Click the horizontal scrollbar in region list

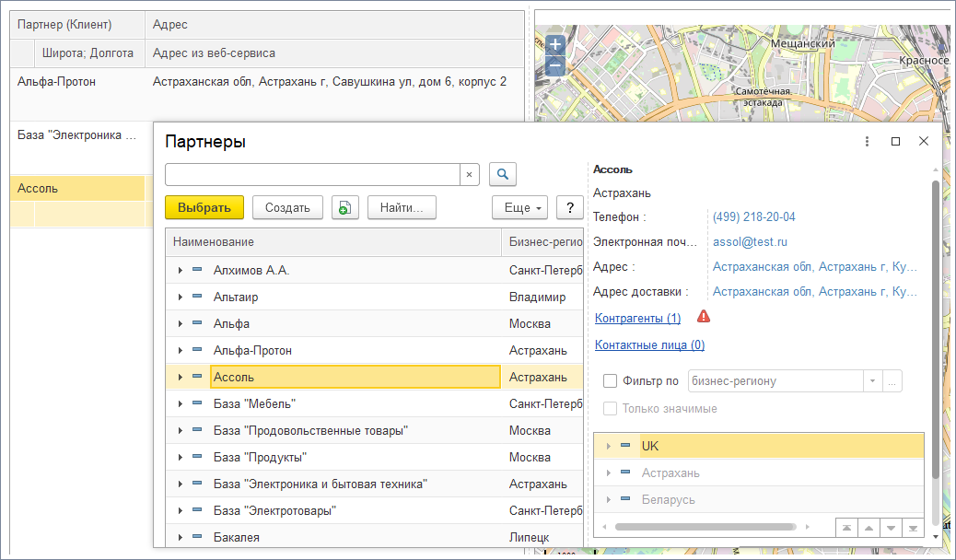(705, 528)
